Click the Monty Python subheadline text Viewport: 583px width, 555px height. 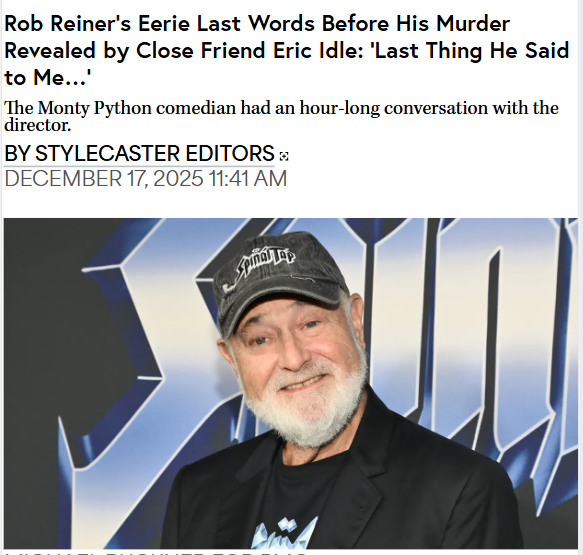pos(281,116)
